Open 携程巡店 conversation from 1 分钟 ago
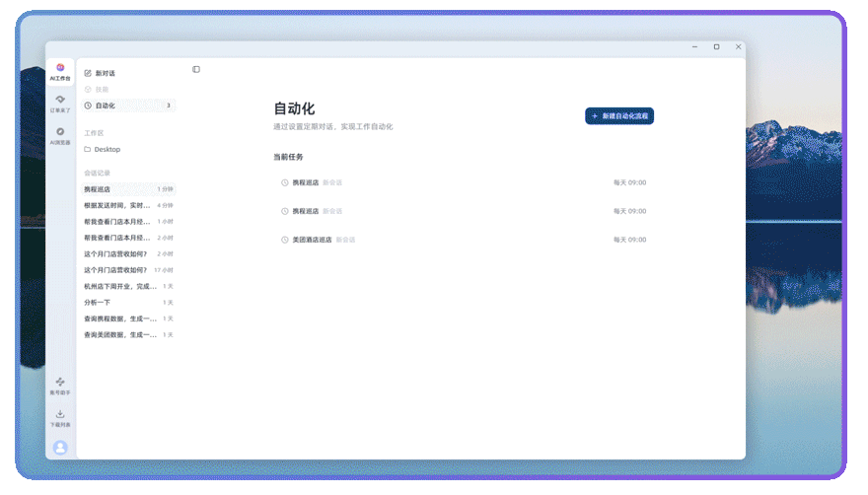868x495 pixels. click(128, 189)
